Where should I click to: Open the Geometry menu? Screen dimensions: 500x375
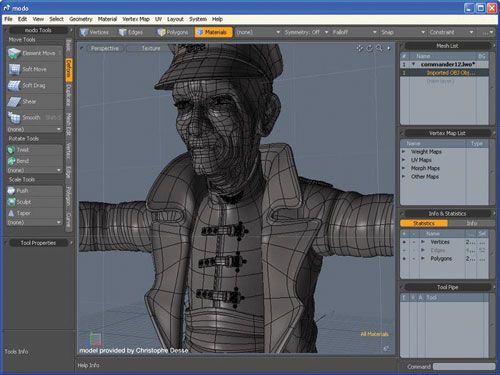pos(81,19)
